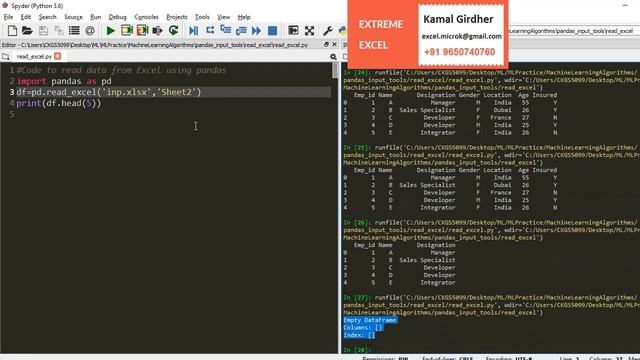Click 'Empty DataFrame' console output
640x360 pixels.
370,320
